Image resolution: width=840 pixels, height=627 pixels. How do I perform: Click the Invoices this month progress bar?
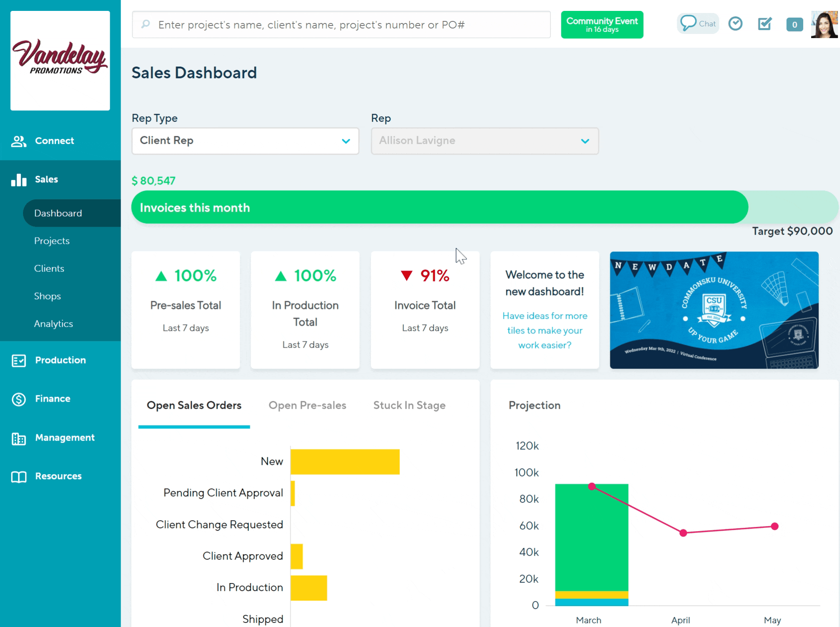click(439, 207)
